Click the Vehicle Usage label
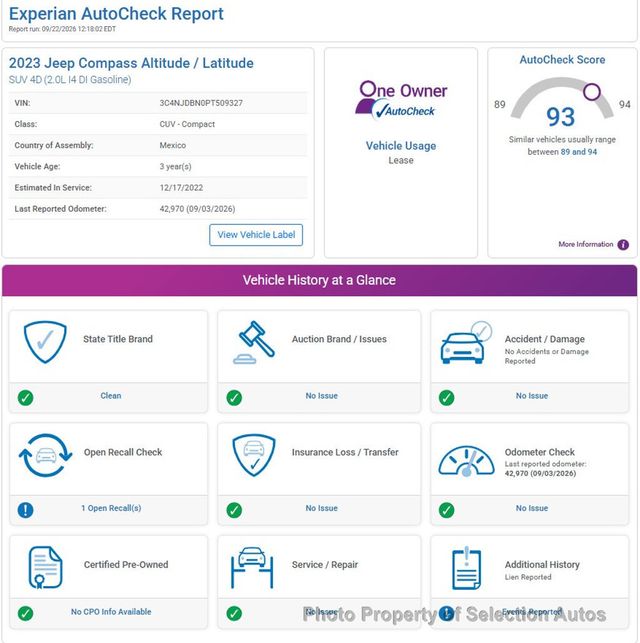 click(401, 146)
